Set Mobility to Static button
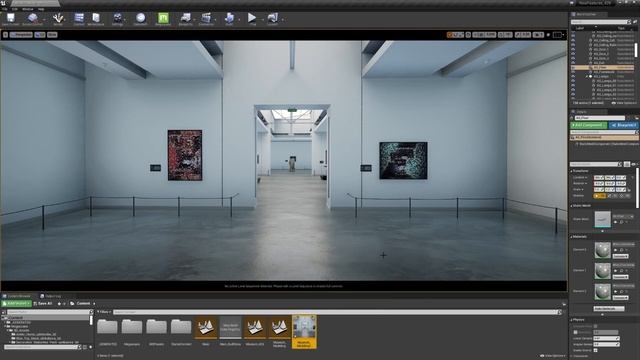This screenshot has height=360, width=640. [x=599, y=196]
